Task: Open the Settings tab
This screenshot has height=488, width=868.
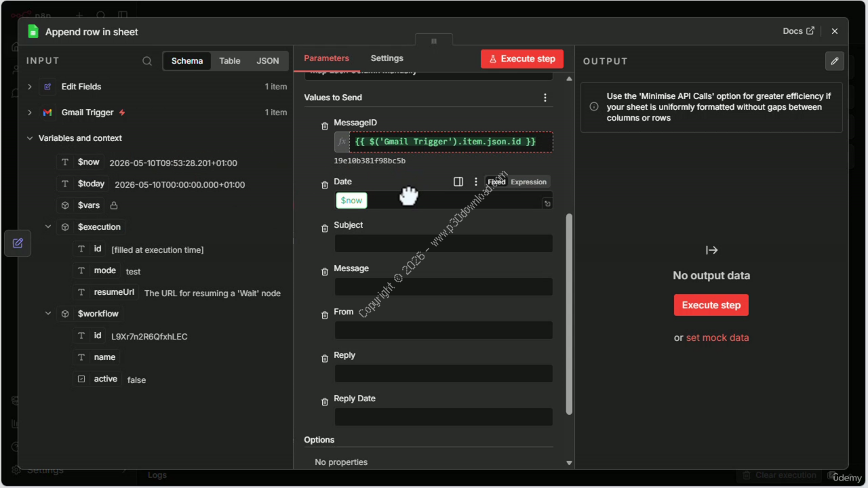Action: (387, 58)
